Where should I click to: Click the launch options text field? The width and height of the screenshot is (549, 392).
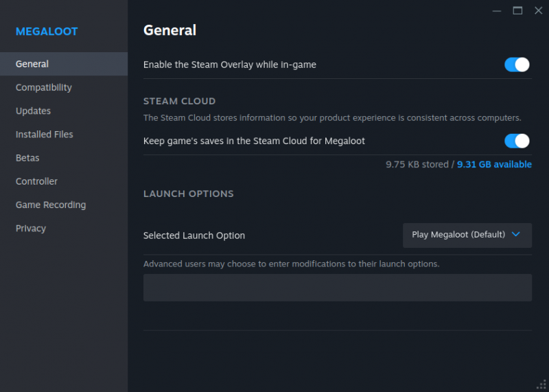click(x=338, y=288)
